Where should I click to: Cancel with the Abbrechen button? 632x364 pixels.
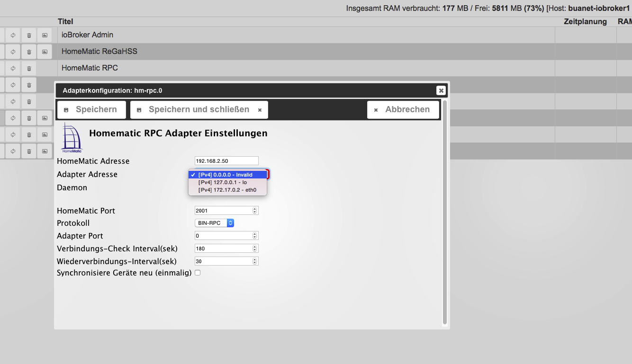tap(403, 110)
